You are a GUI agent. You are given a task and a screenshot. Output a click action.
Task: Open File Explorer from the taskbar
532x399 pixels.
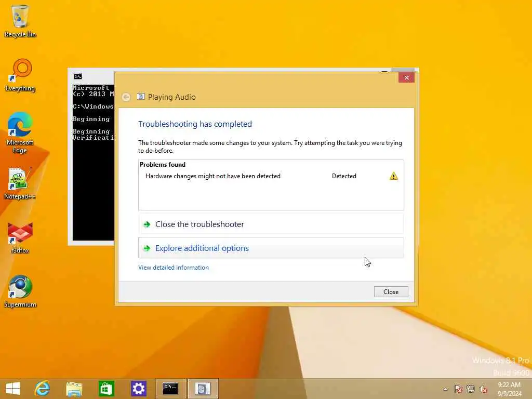tap(74, 389)
